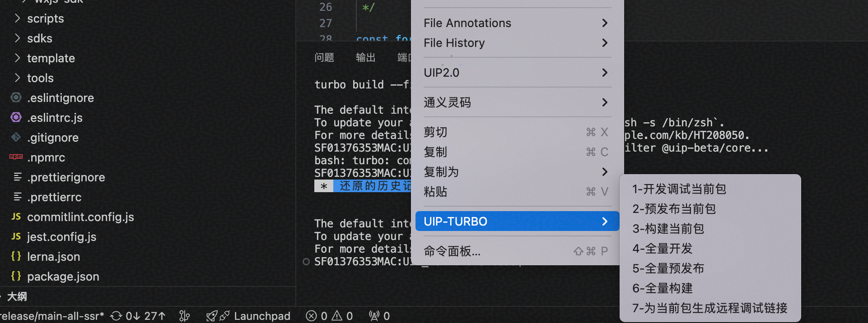Open the .eslintrc.js file name
The height and width of the screenshot is (323, 868).
click(x=55, y=118)
